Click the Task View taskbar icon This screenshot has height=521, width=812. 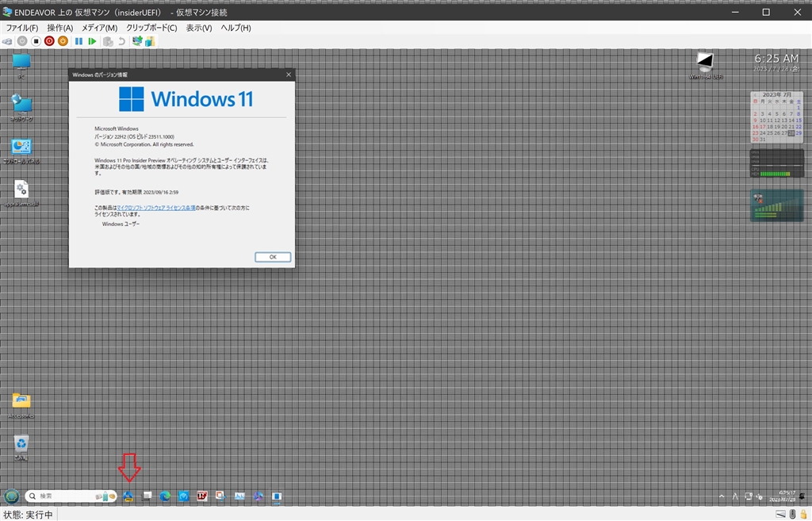pos(147,496)
